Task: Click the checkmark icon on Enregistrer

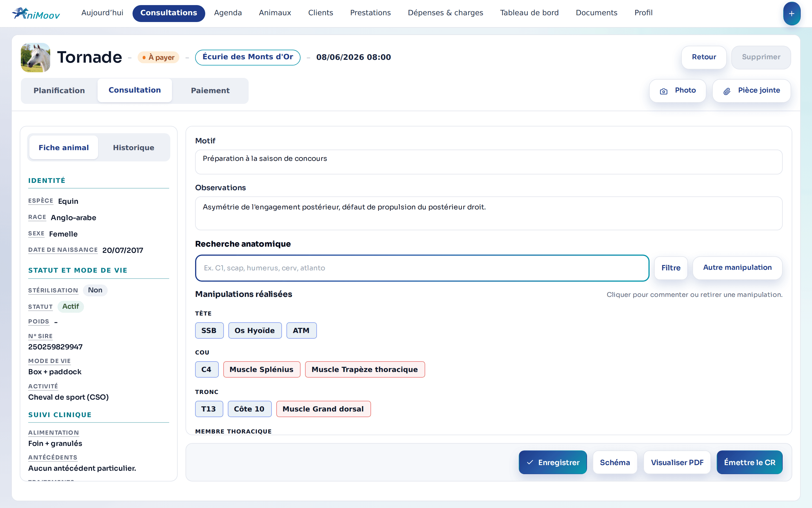Action: click(530, 462)
